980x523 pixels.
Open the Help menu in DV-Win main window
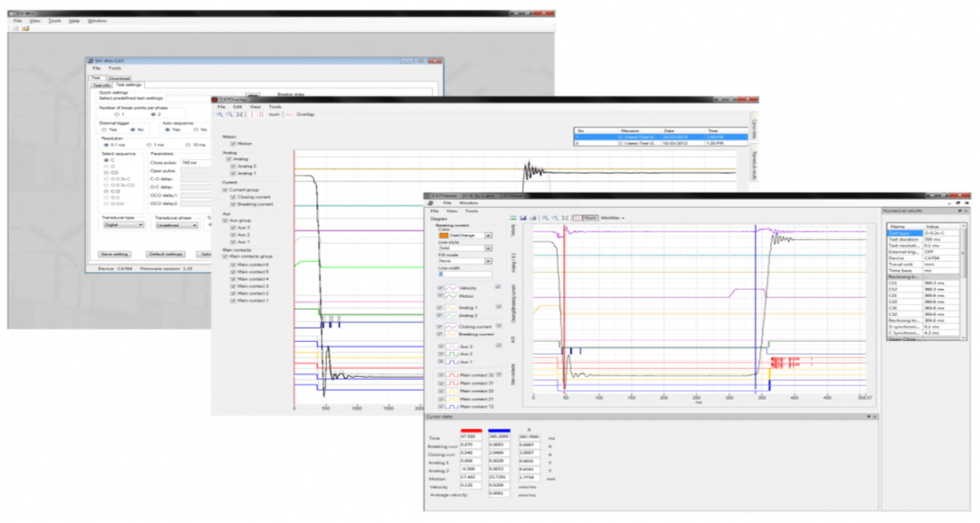[74, 20]
